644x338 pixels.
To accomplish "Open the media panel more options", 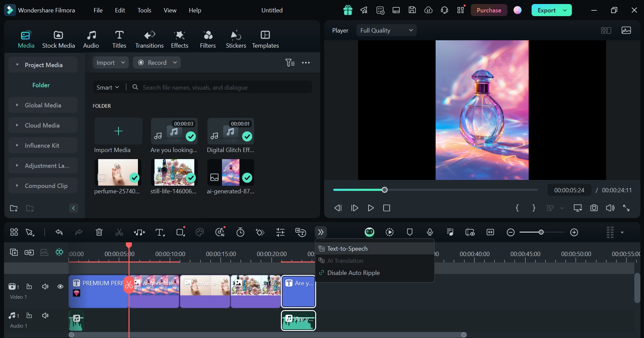I will coord(306,63).
